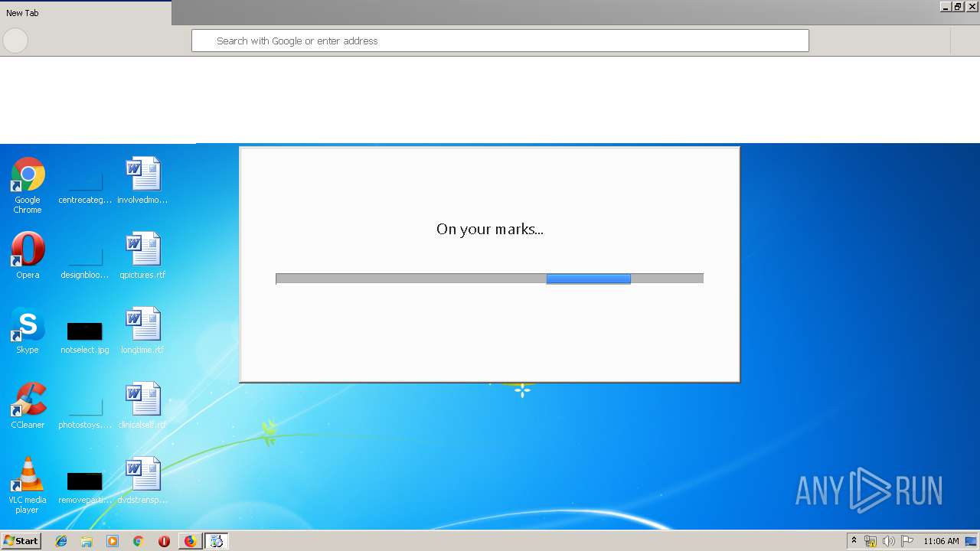Restore down the browser window
The width and height of the screenshot is (980, 551).
tap(958, 6)
